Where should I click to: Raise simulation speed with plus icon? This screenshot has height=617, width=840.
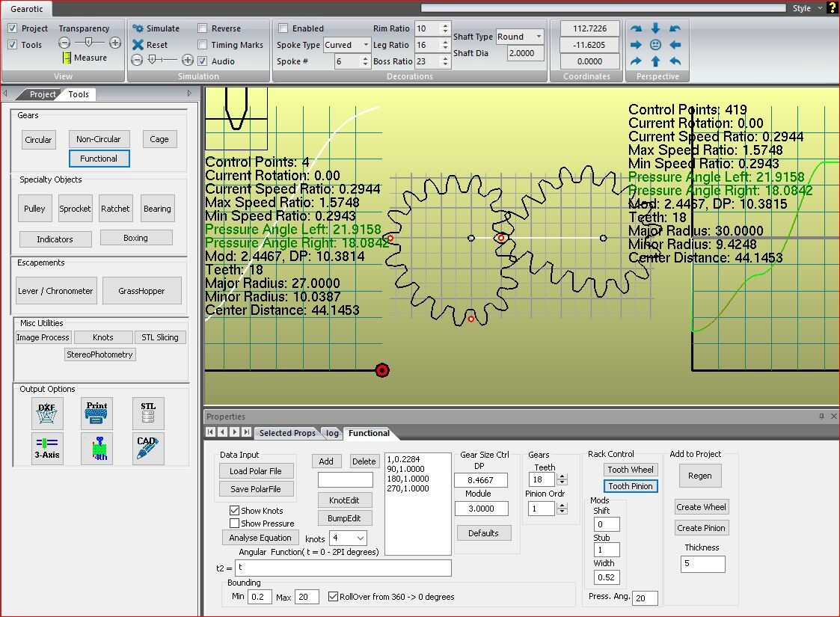[x=188, y=60]
